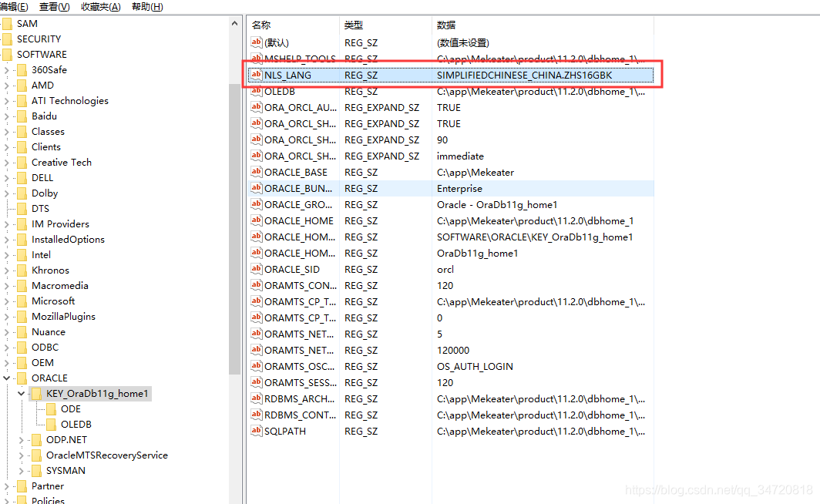
Task: Expand the 360Safe registry key
Action: [x=6, y=70]
